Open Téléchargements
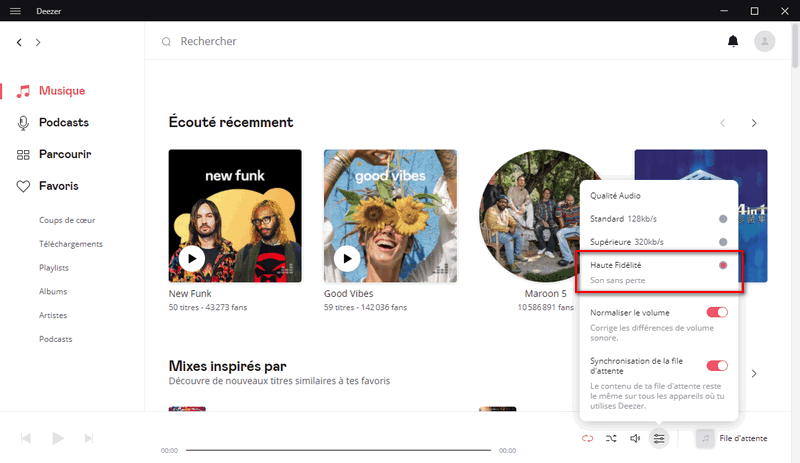This screenshot has height=463, width=800. tap(71, 244)
